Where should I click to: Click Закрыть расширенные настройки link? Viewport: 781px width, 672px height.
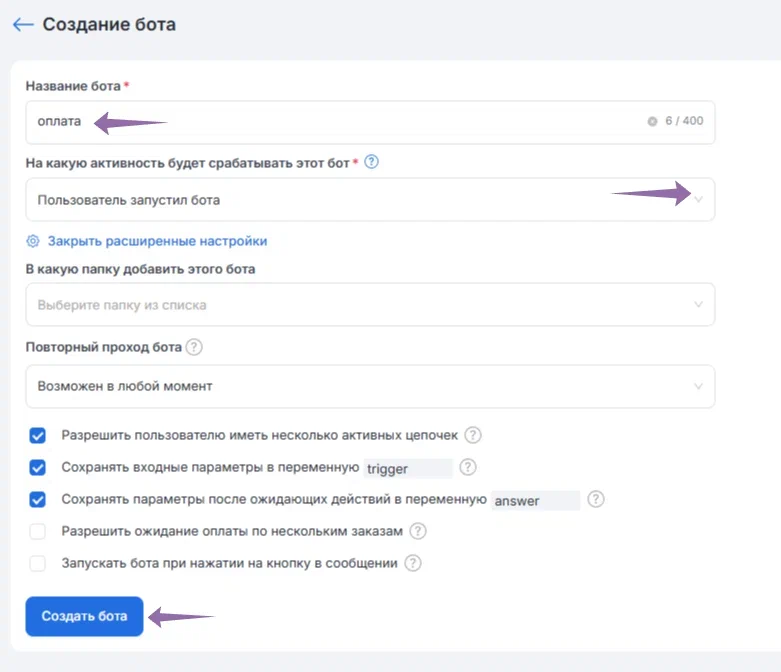pyautogui.click(x=157, y=241)
